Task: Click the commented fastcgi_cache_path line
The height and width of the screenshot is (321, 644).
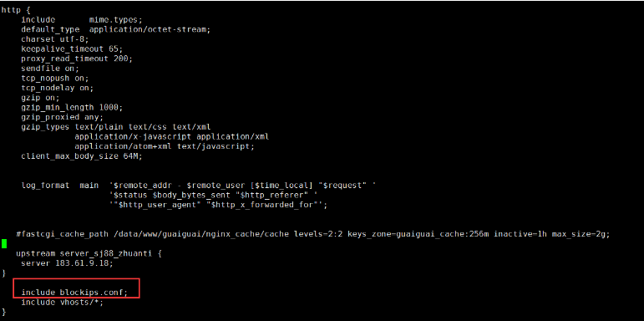Action: 313,234
